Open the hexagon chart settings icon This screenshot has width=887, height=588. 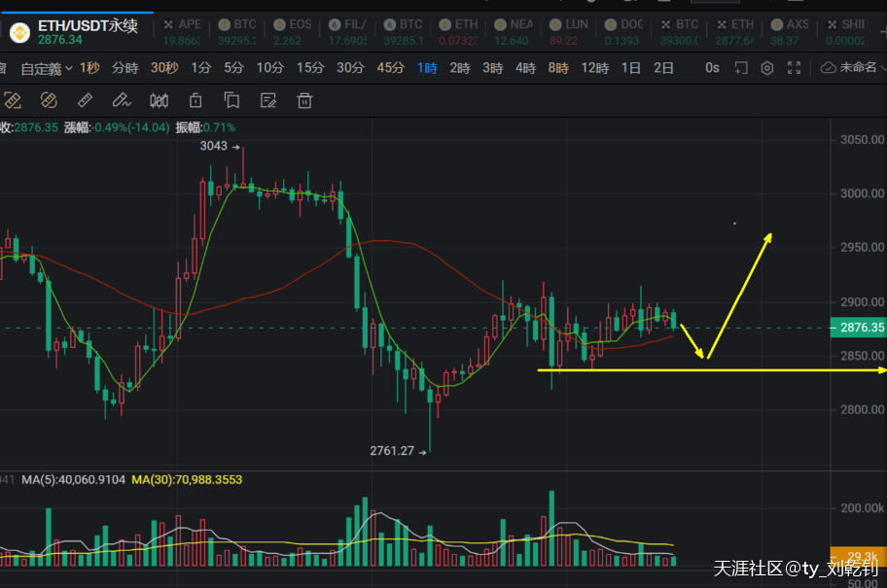click(x=766, y=68)
